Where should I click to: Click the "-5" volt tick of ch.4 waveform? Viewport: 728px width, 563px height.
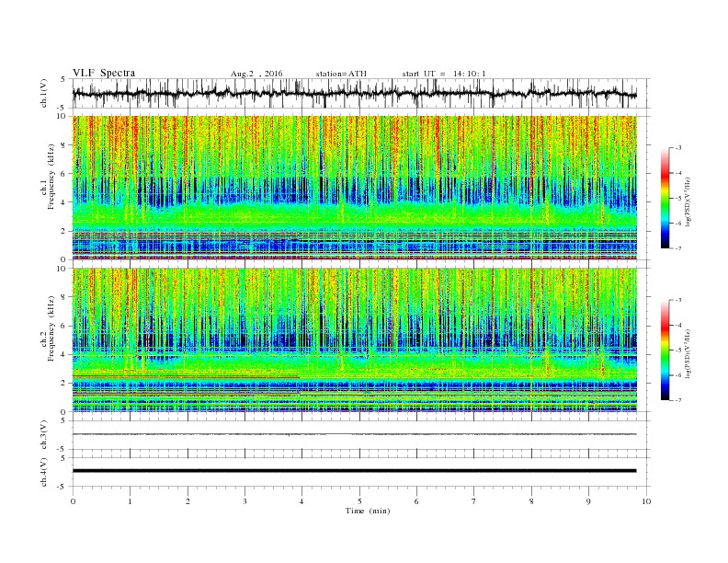point(63,487)
